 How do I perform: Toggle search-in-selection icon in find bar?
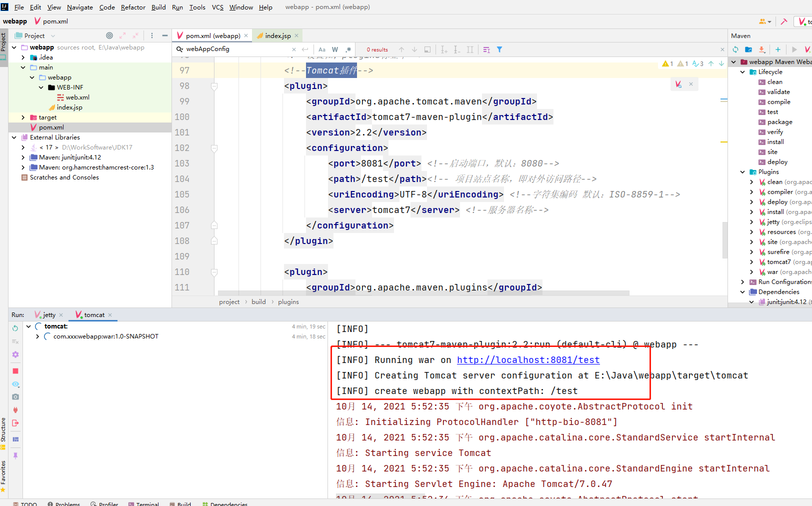pos(427,49)
